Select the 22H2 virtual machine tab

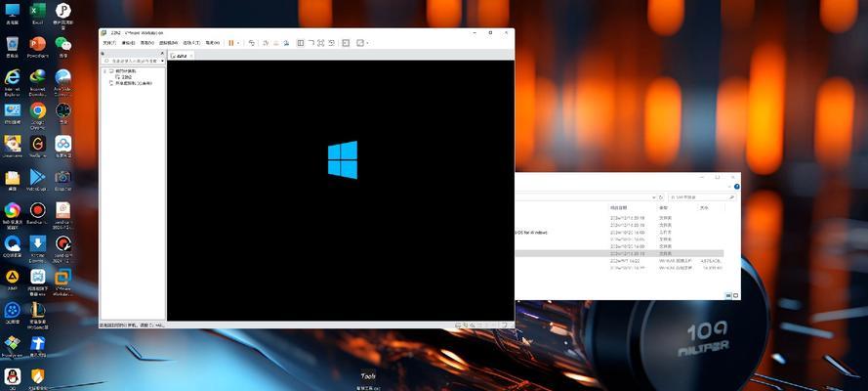(180, 56)
